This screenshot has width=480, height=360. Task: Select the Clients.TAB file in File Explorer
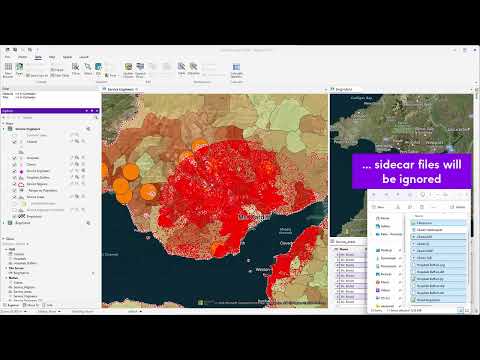(x=438, y=258)
